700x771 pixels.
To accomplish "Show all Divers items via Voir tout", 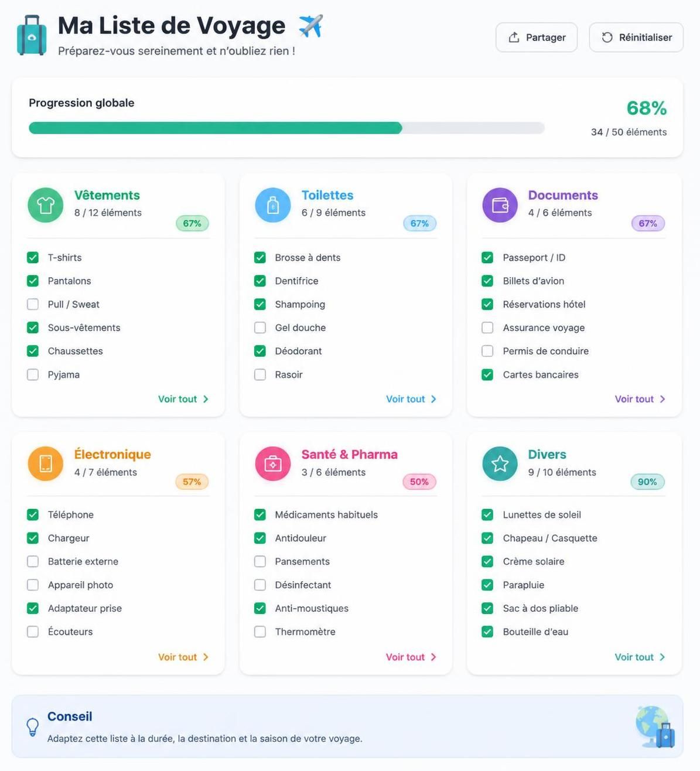I will (x=640, y=657).
